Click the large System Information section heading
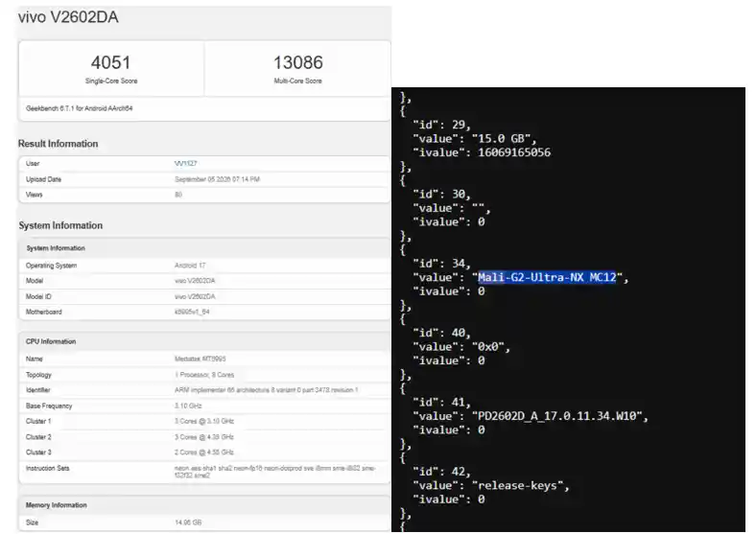756x534 pixels. click(60, 225)
